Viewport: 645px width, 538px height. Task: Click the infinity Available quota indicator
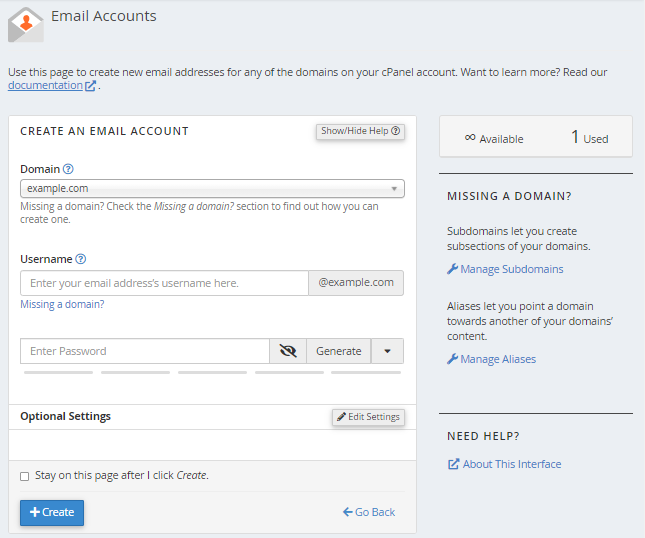(x=494, y=138)
